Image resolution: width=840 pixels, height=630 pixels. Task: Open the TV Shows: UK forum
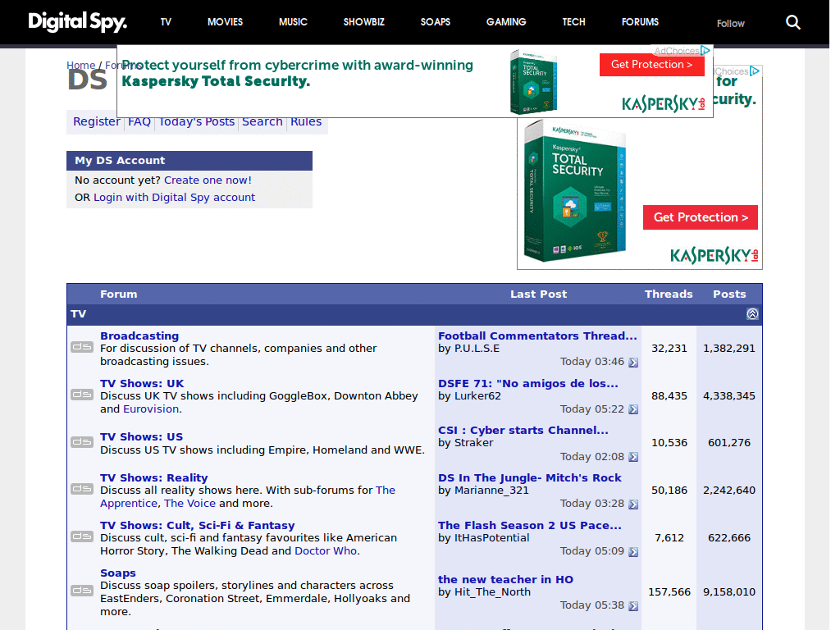(x=142, y=383)
